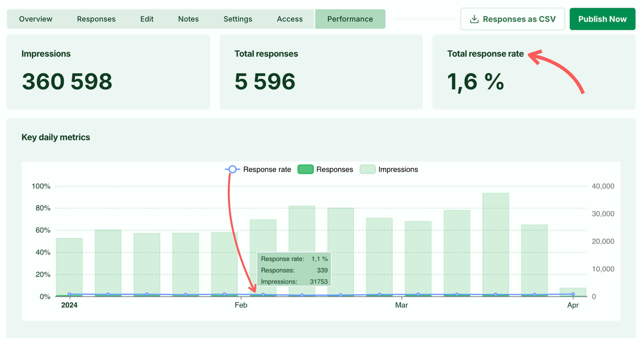
Task: Click the Feb label on chart axis
Action: click(241, 305)
